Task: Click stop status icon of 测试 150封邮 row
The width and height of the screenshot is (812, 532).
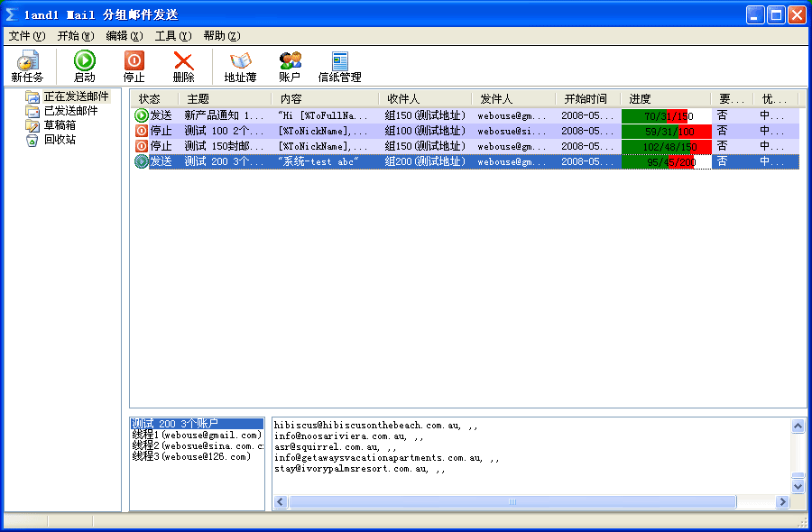Action: coord(142,146)
